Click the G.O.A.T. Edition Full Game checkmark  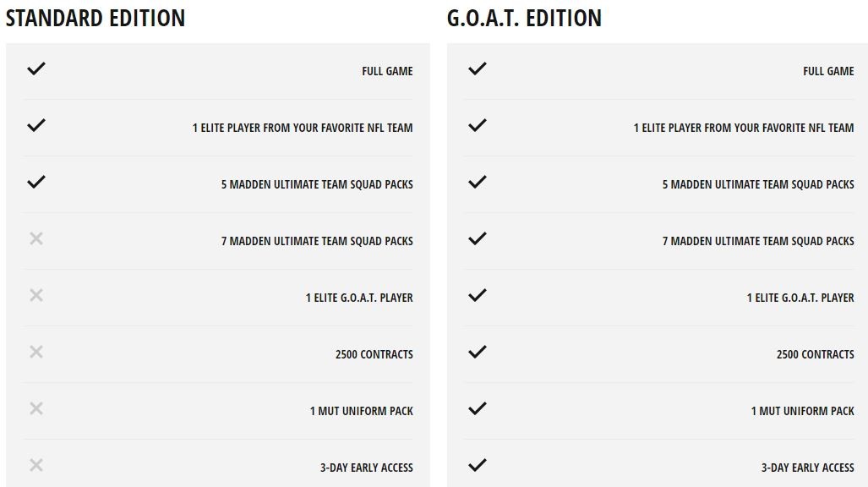click(x=478, y=68)
